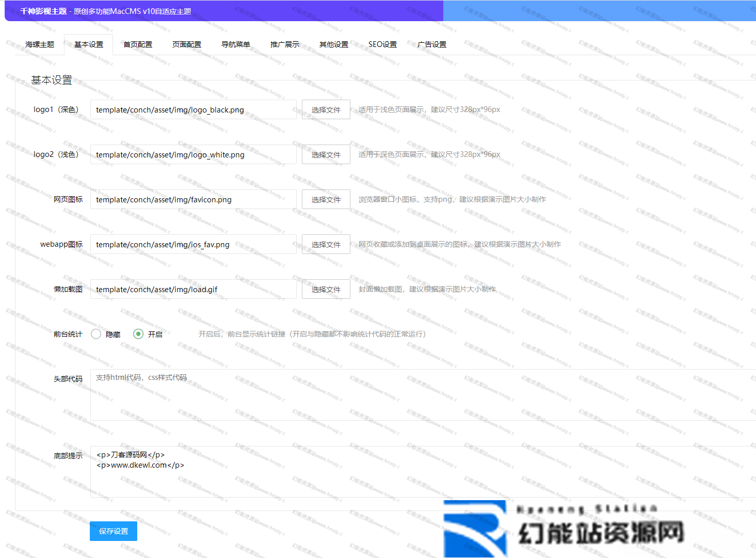Viewport: 756px width, 558px height.
Task: Open the 首页配置 tab
Action: pos(138,44)
